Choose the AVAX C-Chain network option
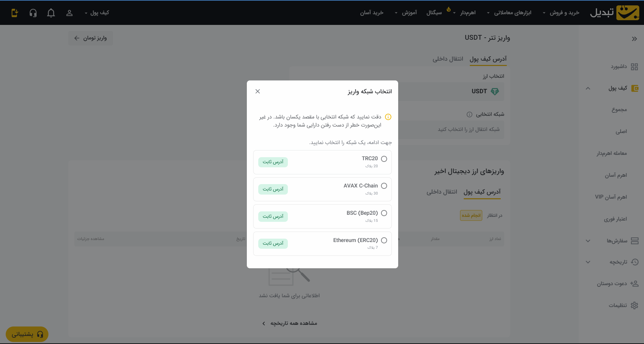The width and height of the screenshot is (644, 344). 384,186
